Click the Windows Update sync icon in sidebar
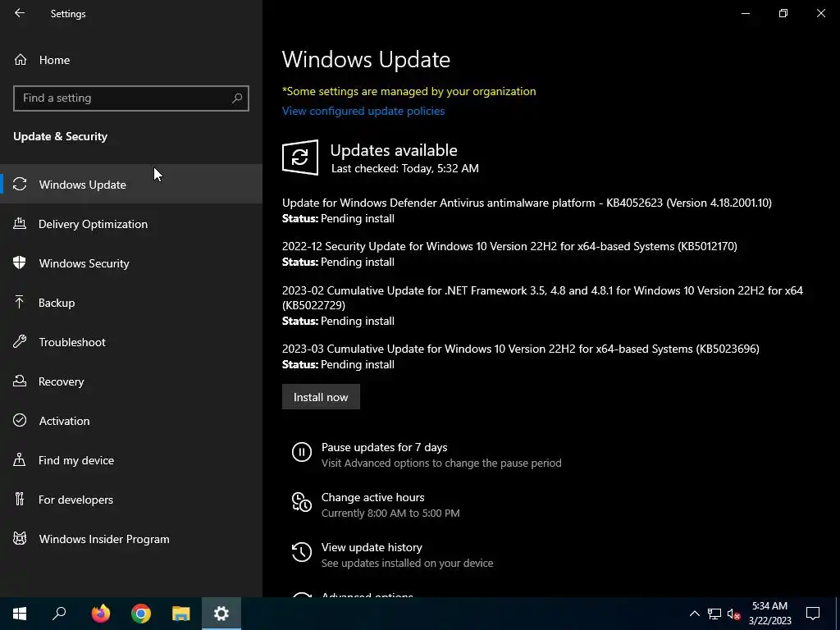This screenshot has height=630, width=840. [x=20, y=185]
